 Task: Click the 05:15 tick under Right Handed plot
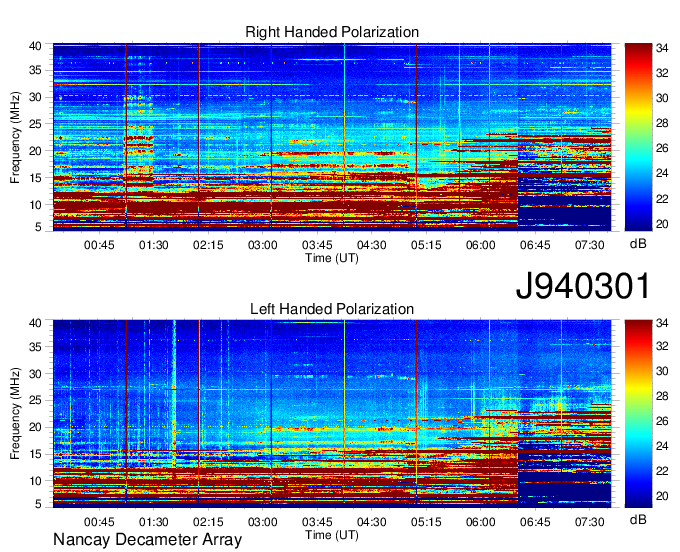[x=426, y=245]
